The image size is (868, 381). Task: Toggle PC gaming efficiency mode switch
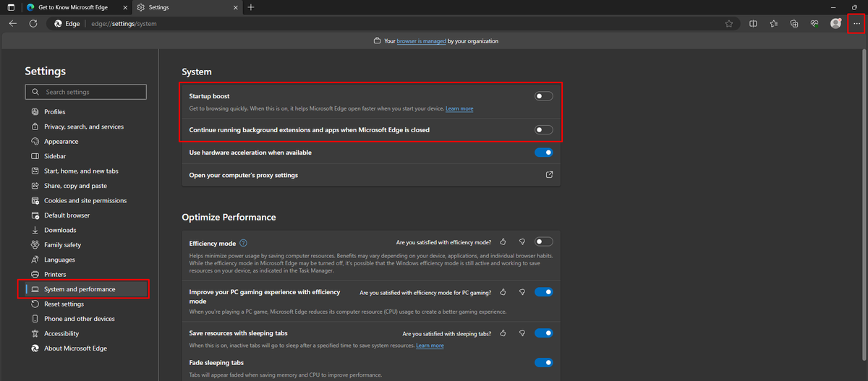[x=544, y=292]
